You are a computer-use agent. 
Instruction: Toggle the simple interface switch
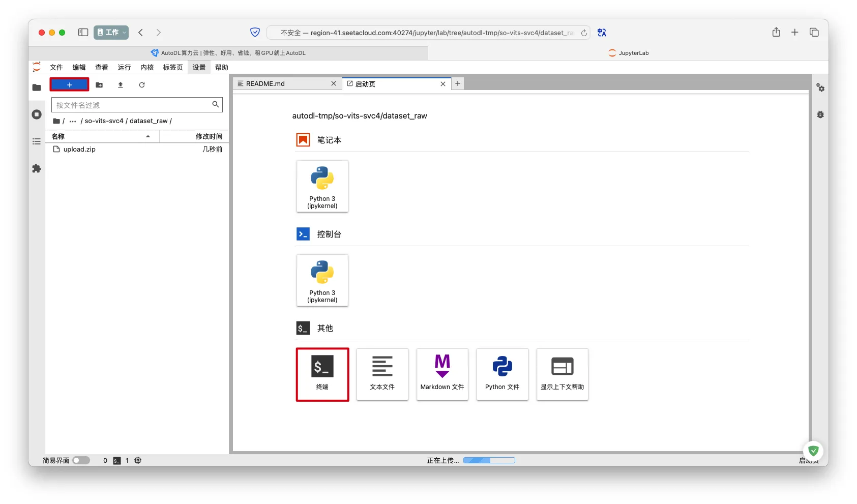(x=81, y=460)
